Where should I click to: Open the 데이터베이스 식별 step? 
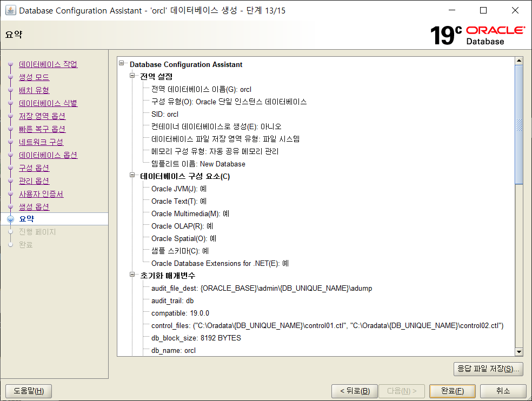pos(48,103)
